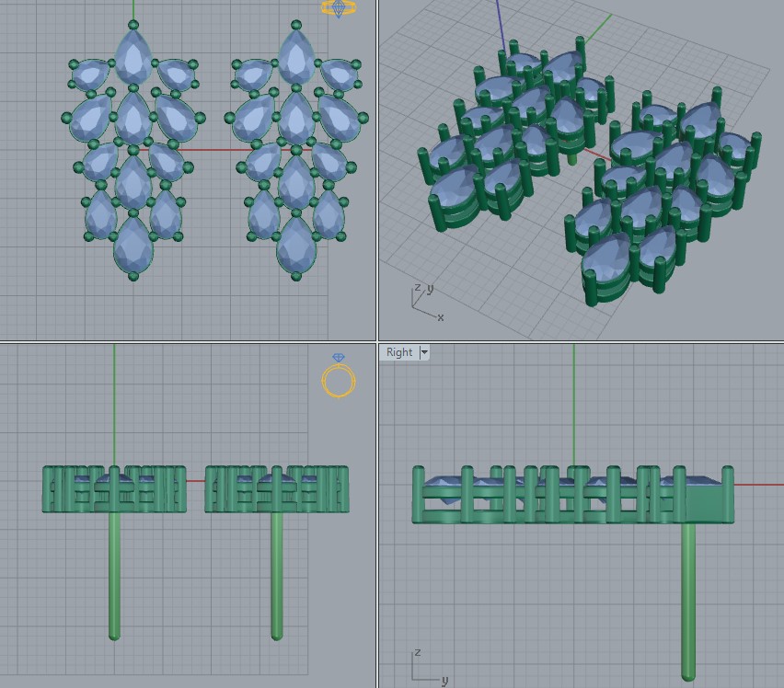Select bottom pear gem of left earring
The width and height of the screenshot is (784, 688).
133,245
